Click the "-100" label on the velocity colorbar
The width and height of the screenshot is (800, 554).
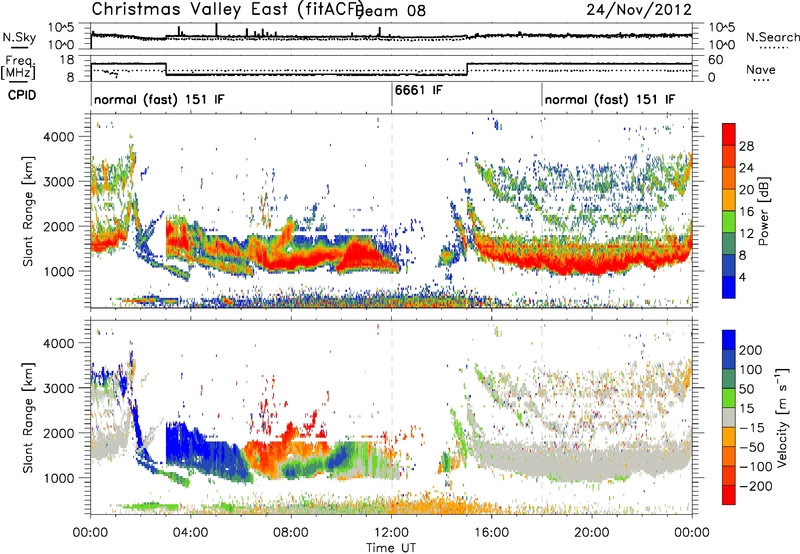pos(755,467)
